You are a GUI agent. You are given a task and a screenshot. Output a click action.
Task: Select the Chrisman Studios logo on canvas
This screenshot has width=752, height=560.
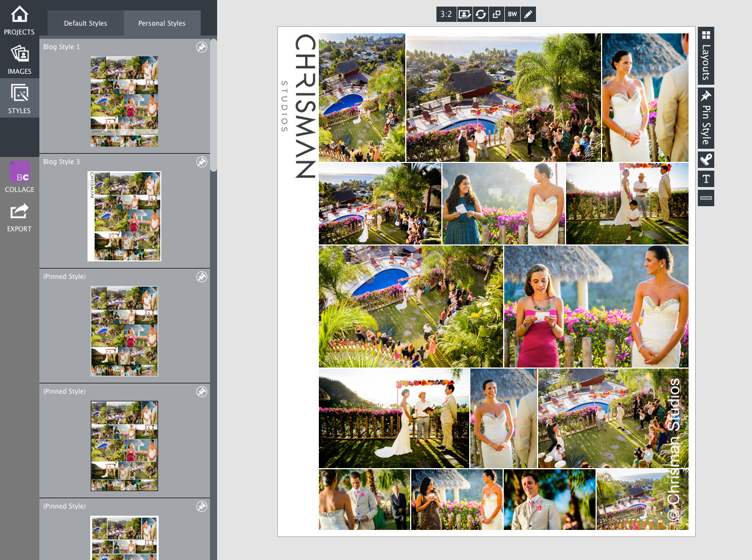[299, 106]
